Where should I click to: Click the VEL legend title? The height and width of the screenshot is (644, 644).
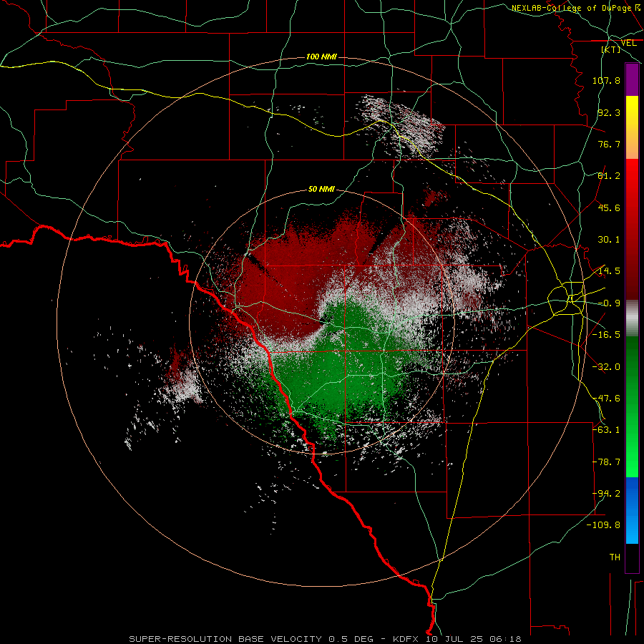click(x=628, y=43)
